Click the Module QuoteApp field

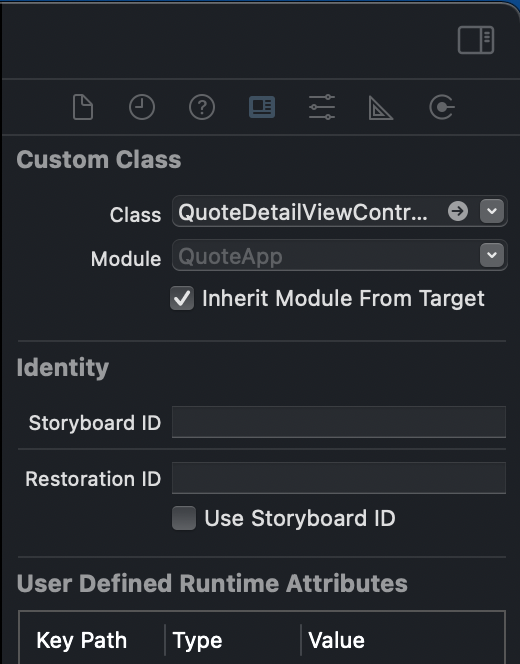tap(325, 256)
